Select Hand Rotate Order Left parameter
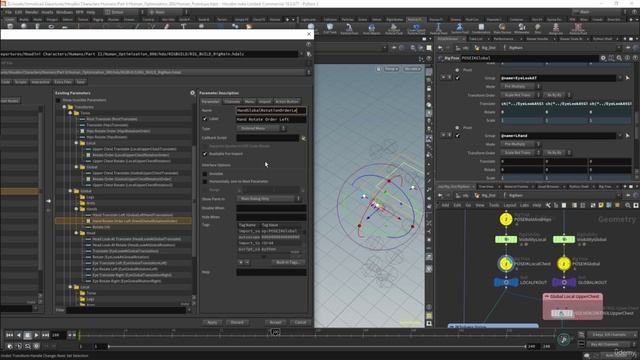 (123, 221)
